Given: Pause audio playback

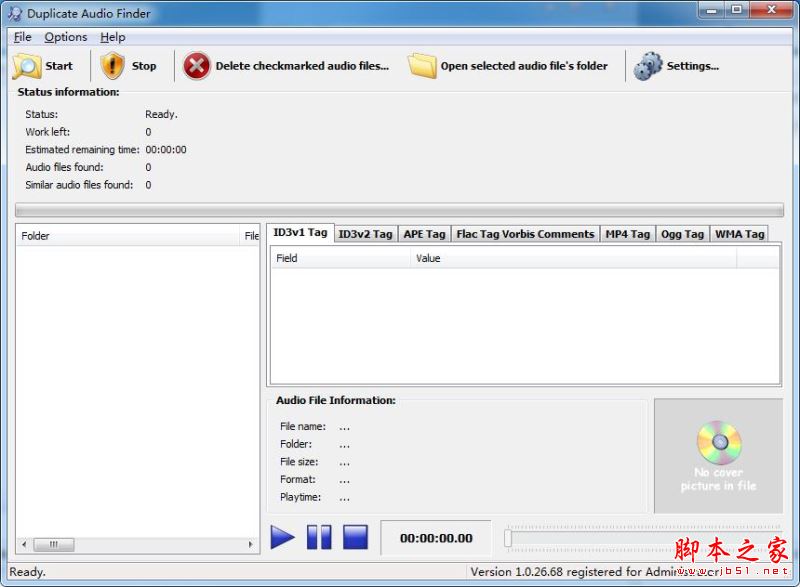Looking at the screenshot, I should click(319, 538).
